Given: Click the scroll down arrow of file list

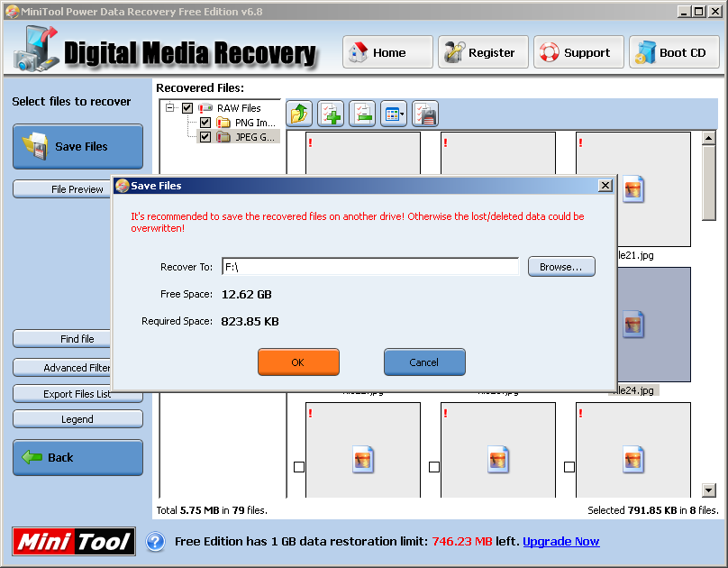Looking at the screenshot, I should (x=708, y=490).
